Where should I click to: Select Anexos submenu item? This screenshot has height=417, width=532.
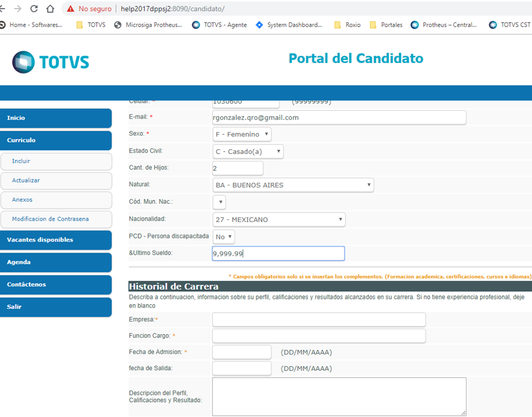56,200
